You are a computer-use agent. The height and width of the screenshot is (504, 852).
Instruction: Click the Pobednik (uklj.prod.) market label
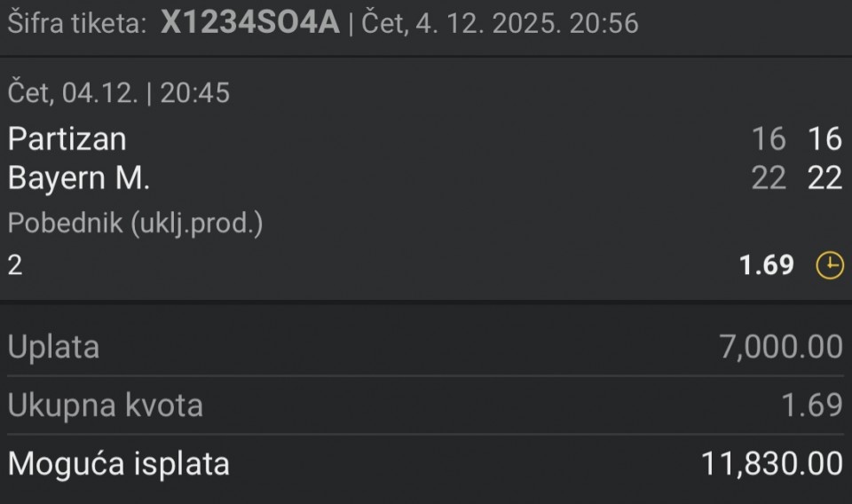[x=136, y=224]
